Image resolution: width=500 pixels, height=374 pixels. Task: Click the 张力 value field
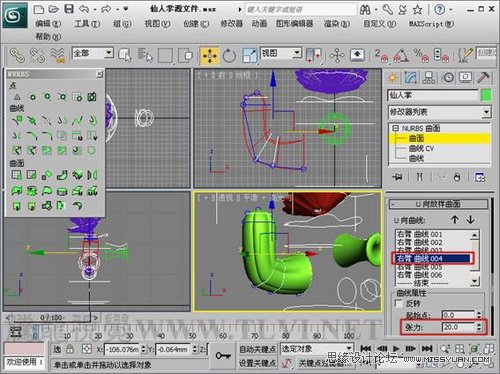[x=458, y=327]
